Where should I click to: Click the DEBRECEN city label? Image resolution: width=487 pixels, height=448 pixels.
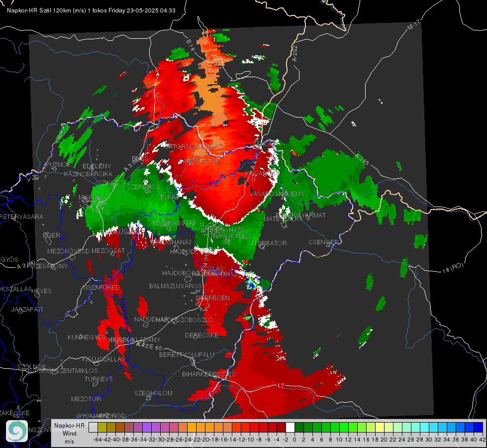pos(213,298)
